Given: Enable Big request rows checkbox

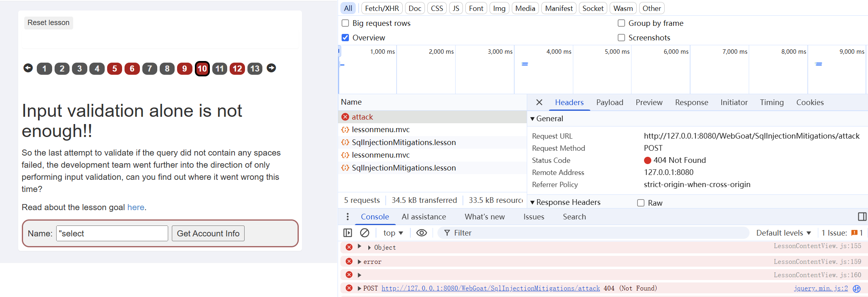Looking at the screenshot, I should coord(345,23).
